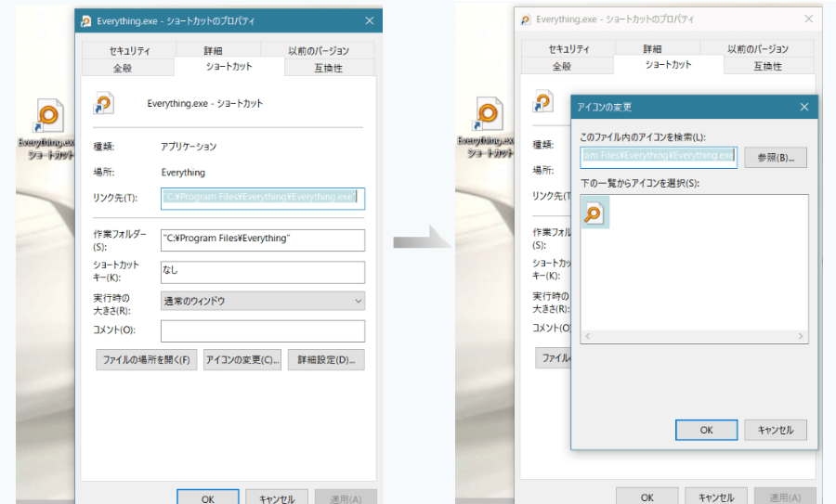Close the アイコンの変更 dialog
Viewport: 836px width, 504px height.
click(x=804, y=107)
